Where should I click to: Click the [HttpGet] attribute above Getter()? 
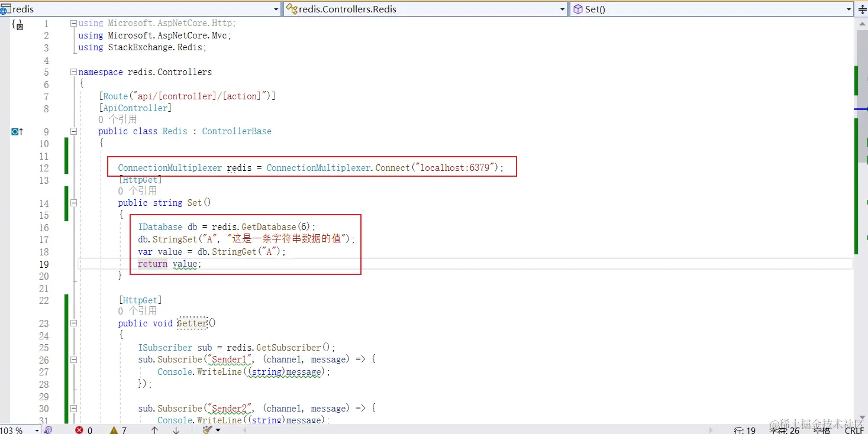pos(140,300)
